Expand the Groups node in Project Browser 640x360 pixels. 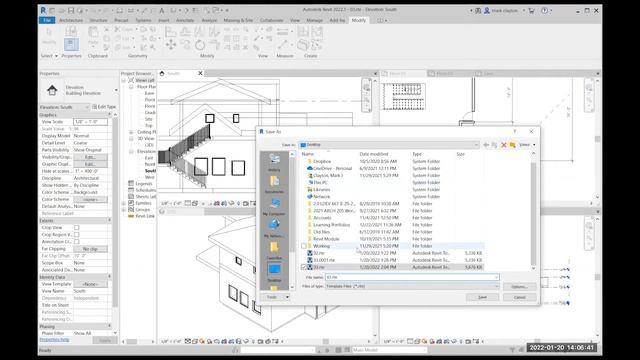tap(124, 209)
